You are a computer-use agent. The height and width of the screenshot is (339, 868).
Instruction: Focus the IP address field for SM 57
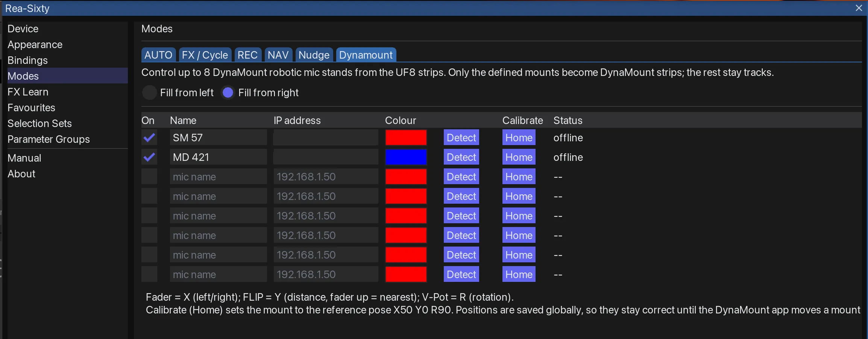click(x=326, y=138)
